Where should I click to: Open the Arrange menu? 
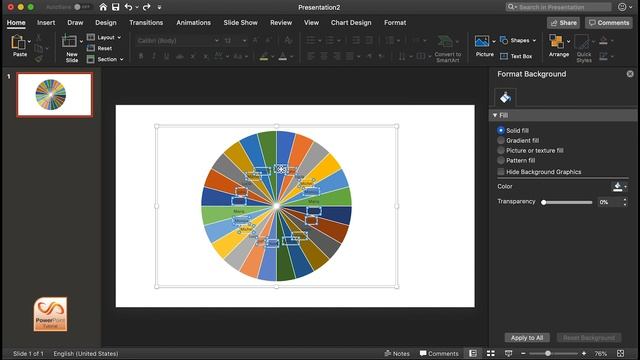[x=559, y=46]
